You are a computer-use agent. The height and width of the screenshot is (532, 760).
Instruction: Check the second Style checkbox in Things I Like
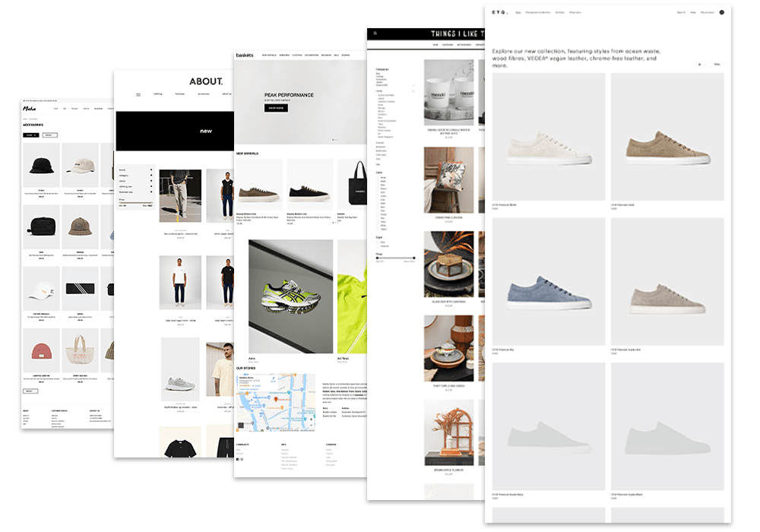click(378, 246)
